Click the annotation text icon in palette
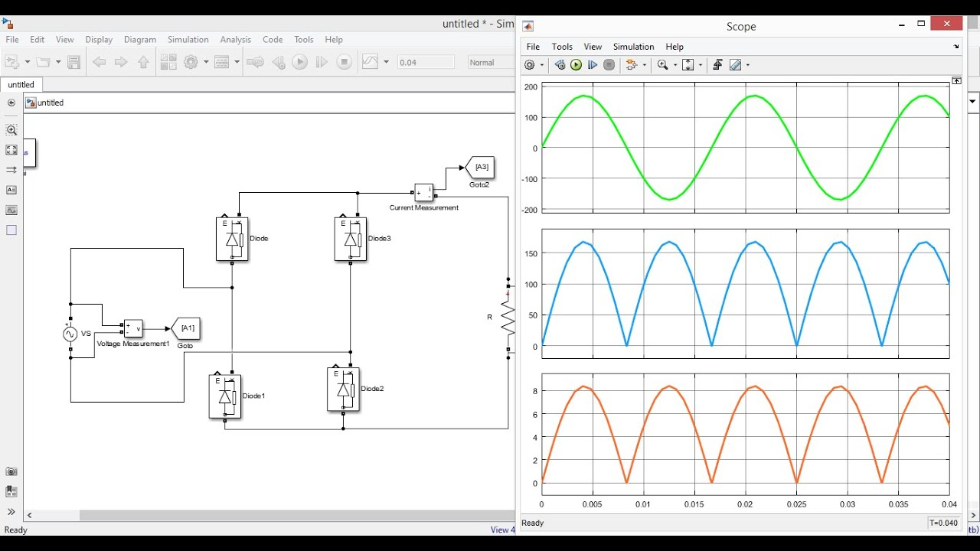980x551 pixels. (11, 190)
